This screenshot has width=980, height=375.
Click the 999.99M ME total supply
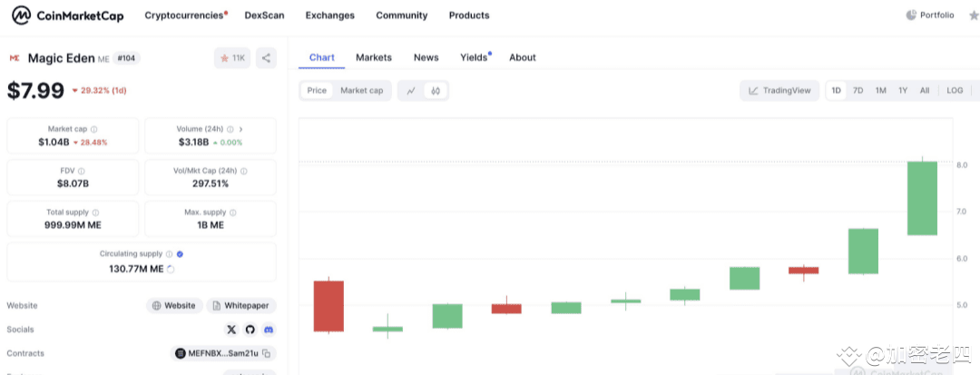point(73,225)
